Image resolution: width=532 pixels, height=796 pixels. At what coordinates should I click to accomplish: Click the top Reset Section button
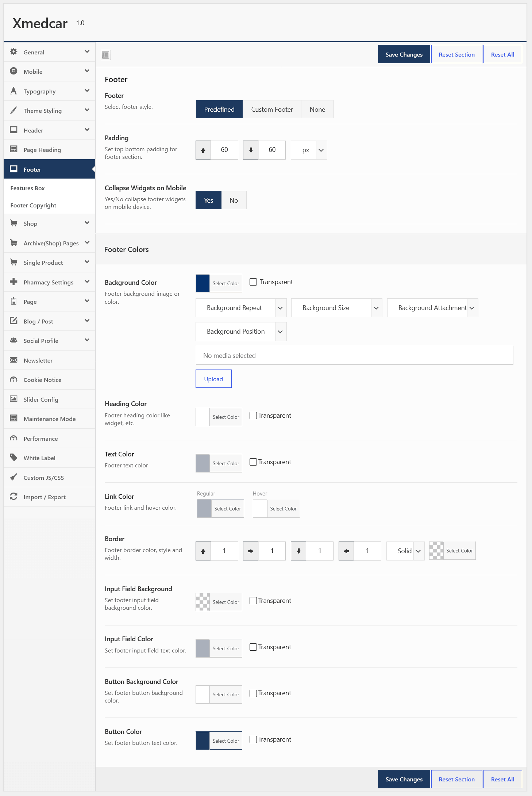457,54
